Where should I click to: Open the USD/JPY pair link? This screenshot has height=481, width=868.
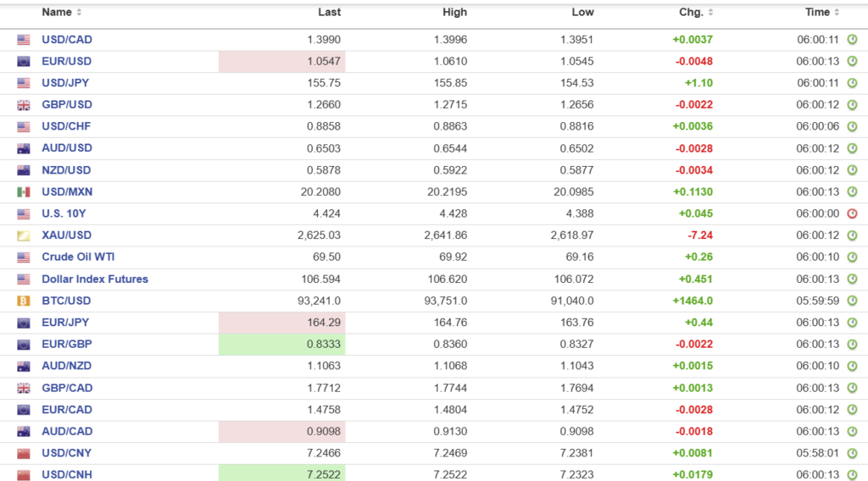[65, 83]
